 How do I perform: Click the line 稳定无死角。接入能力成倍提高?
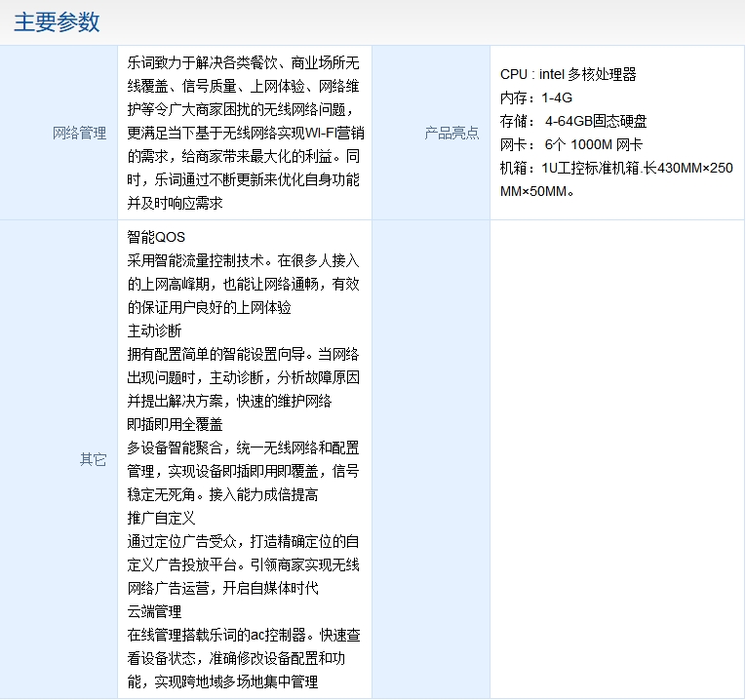(222, 494)
